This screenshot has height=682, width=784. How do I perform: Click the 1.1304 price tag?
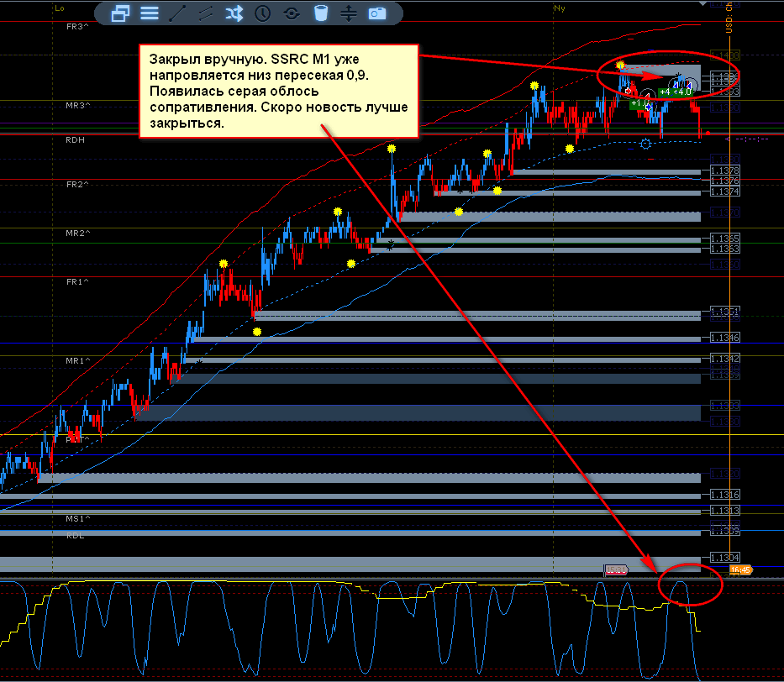[x=724, y=558]
